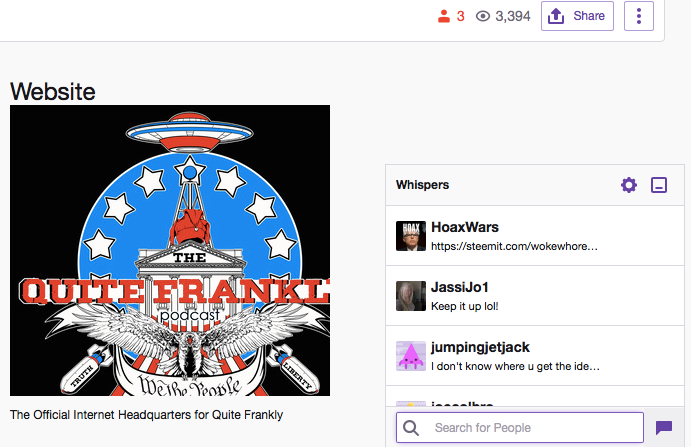Click jumpingjetjack pink avatar
Viewport: 691px width, 447px height.
click(411, 356)
